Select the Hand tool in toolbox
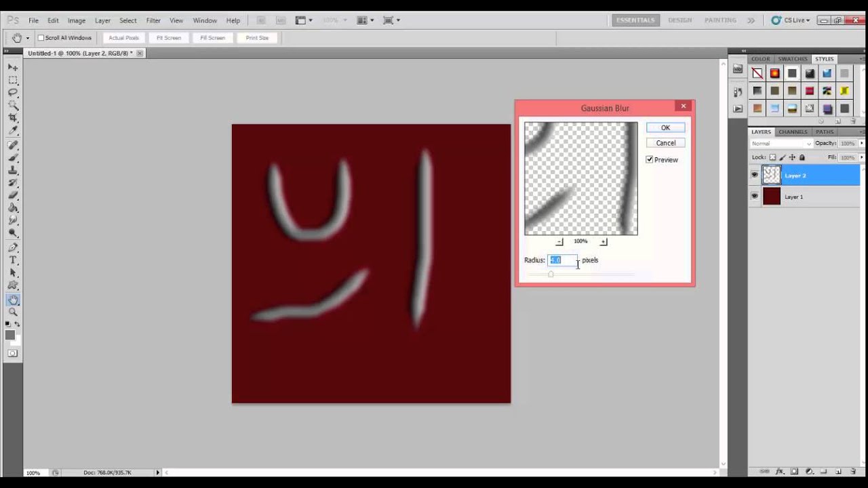 pyautogui.click(x=13, y=300)
